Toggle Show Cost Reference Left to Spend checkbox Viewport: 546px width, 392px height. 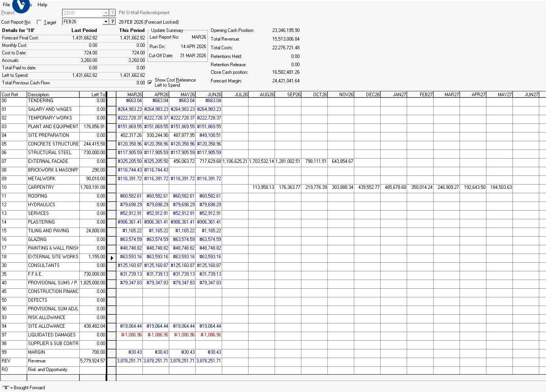[150, 82]
